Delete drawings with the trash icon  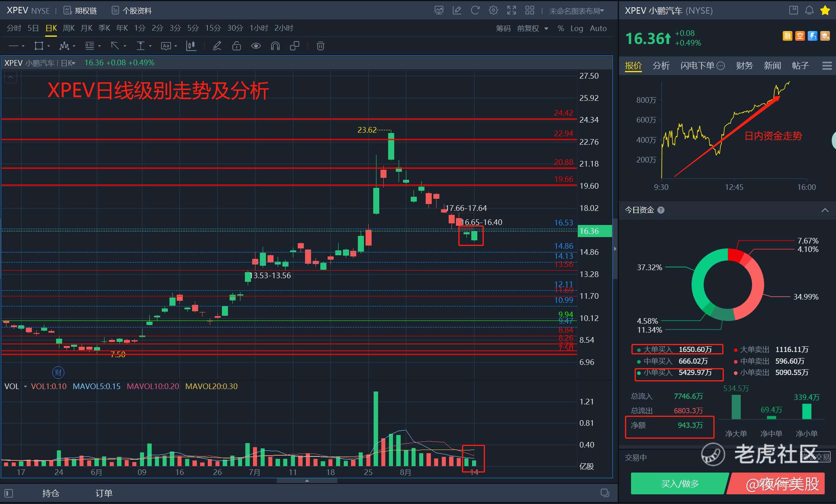click(320, 46)
